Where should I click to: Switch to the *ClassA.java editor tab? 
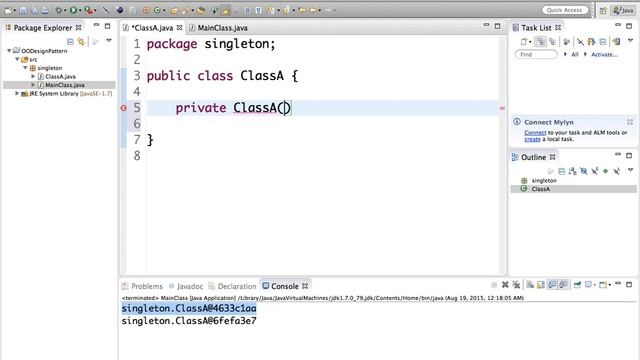point(152,28)
